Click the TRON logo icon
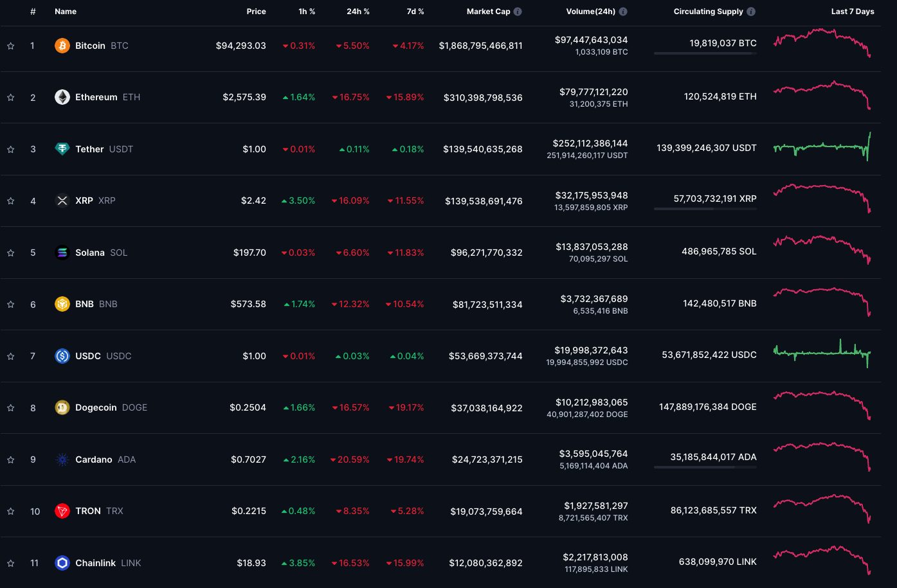This screenshot has height=588, width=897. click(x=62, y=511)
